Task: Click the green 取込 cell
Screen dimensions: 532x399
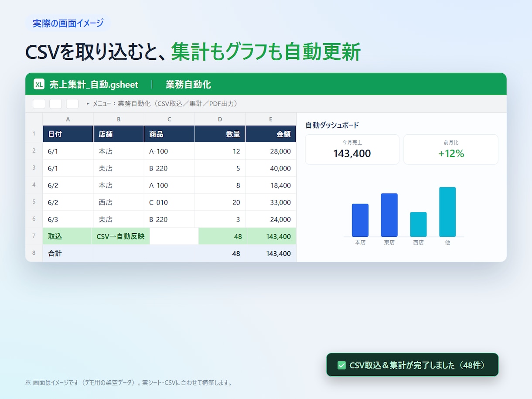Action: (x=67, y=236)
